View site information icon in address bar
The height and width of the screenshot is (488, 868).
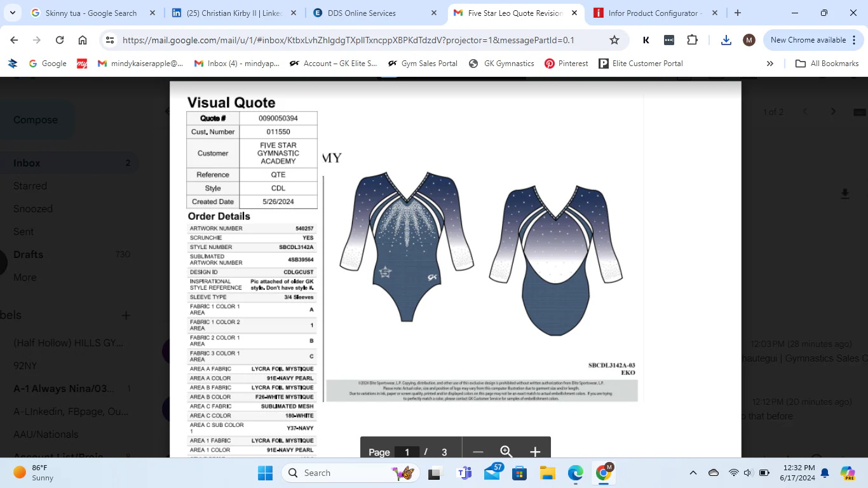pyautogui.click(x=110, y=40)
